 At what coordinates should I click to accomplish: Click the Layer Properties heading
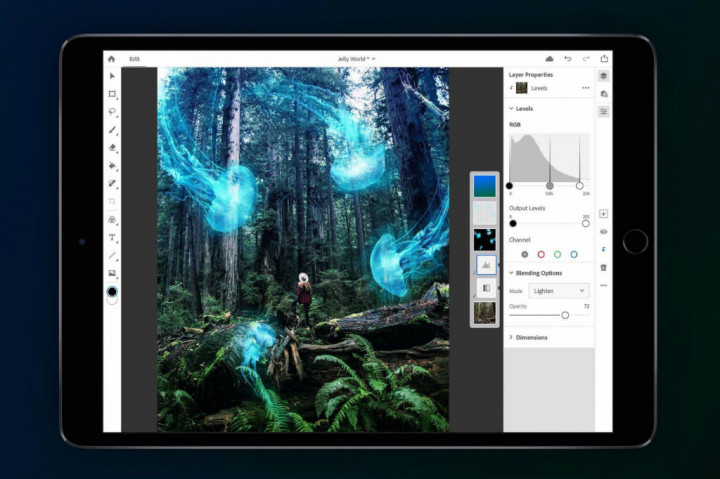[531, 74]
